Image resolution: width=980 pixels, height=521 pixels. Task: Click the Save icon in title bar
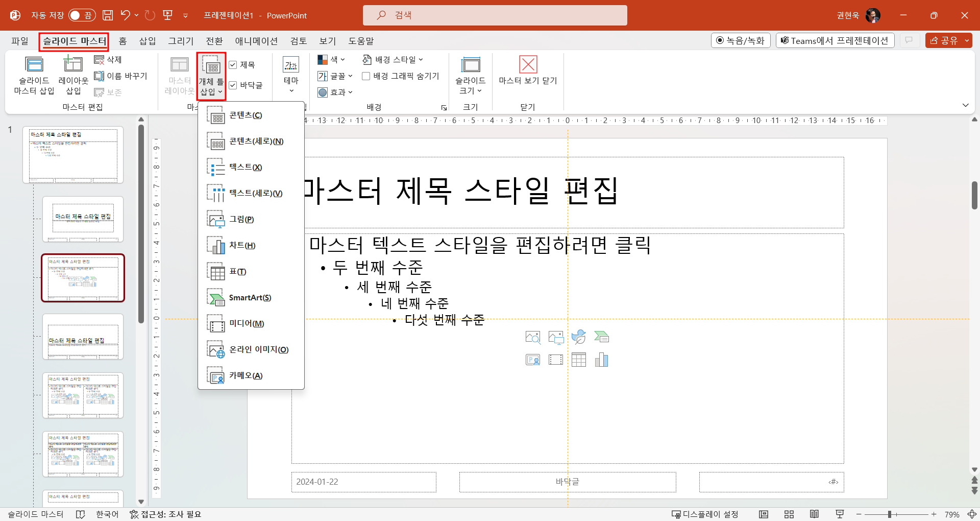tap(108, 15)
